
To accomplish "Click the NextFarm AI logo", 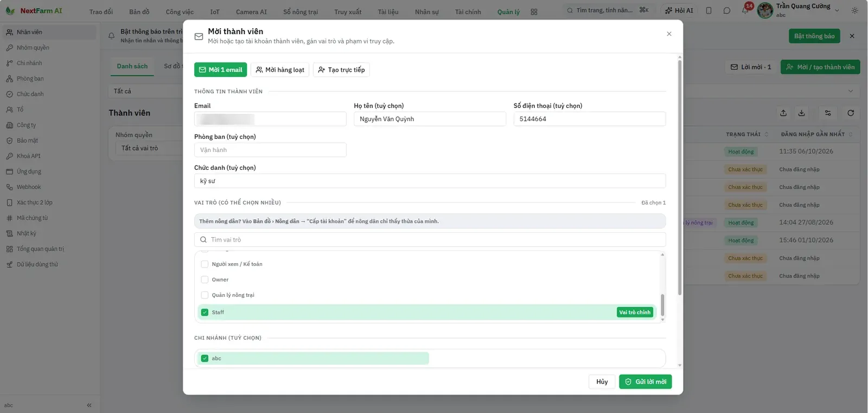I will click(34, 11).
